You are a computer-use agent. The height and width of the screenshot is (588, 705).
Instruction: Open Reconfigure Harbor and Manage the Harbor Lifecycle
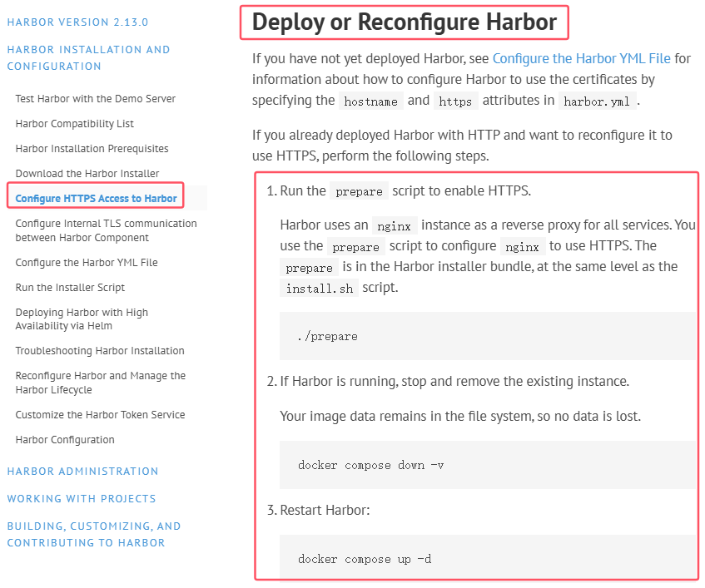[x=100, y=383]
